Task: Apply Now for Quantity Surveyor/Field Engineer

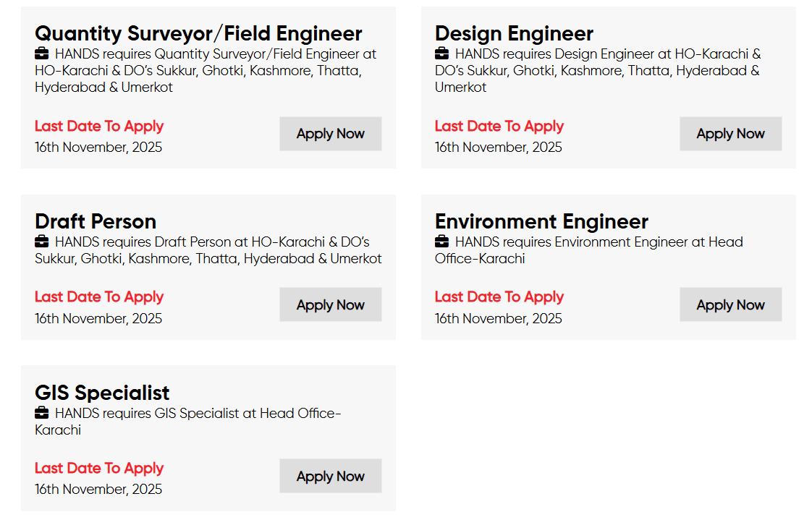Action: 330,134
